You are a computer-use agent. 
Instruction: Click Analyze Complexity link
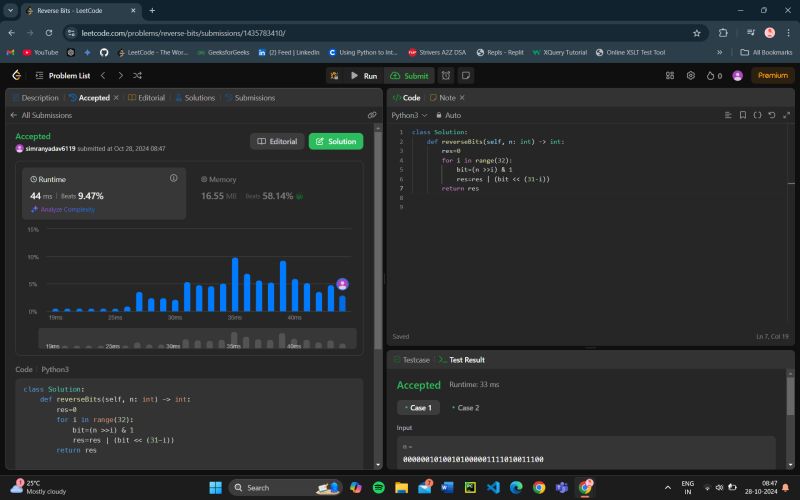pos(66,209)
